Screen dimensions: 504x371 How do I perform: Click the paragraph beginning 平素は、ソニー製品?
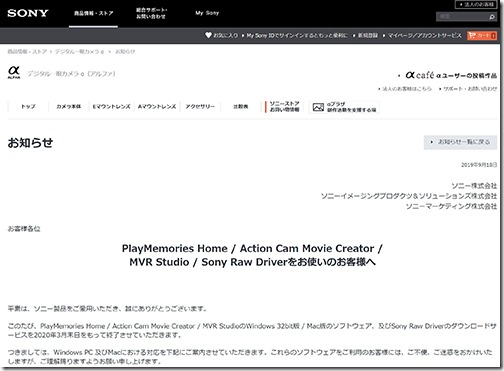point(107,309)
